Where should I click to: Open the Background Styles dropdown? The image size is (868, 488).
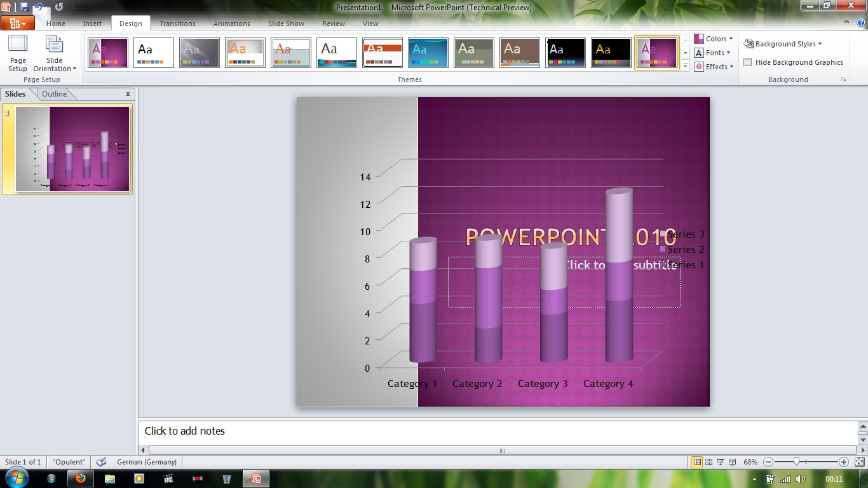click(782, 44)
